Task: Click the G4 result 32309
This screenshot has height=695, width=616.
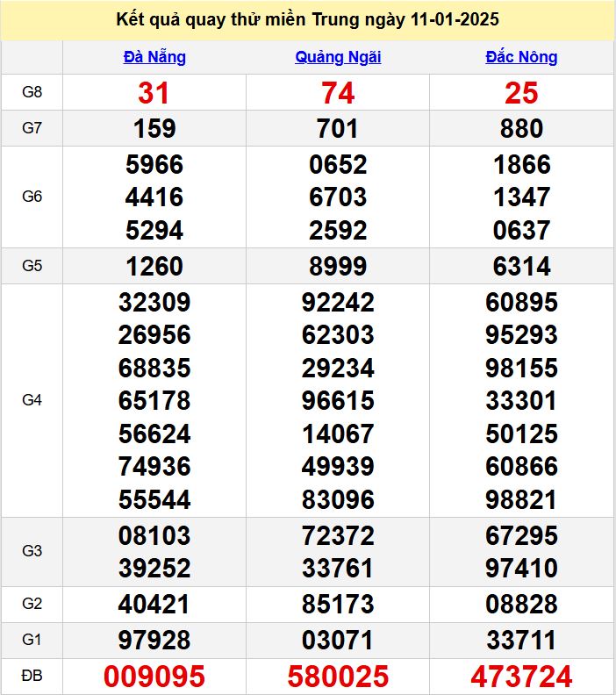Action: pos(154,303)
